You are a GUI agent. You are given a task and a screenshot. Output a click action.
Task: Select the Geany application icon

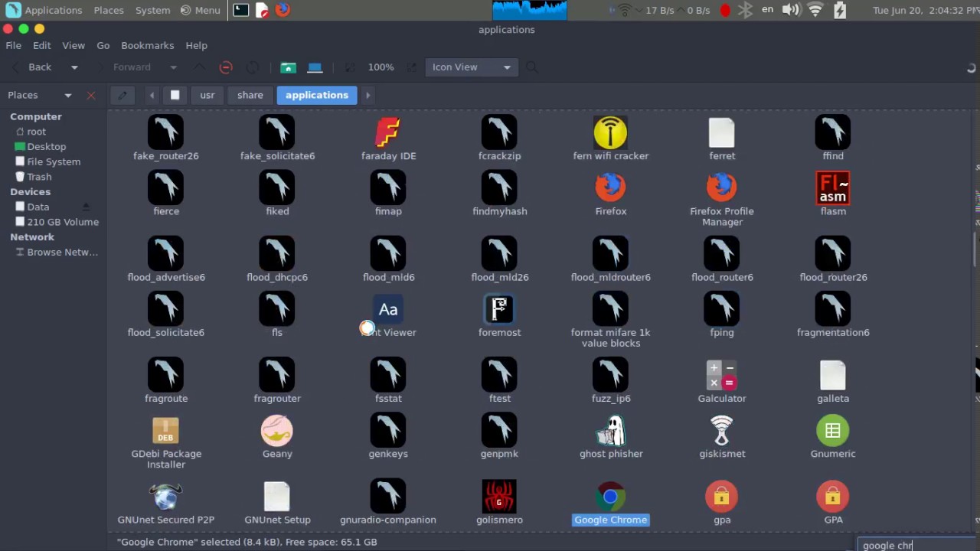(x=277, y=431)
